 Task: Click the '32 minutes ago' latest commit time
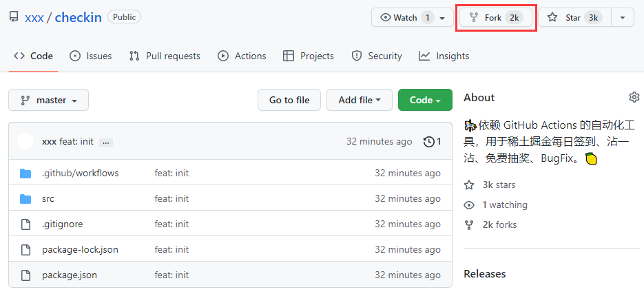(379, 142)
